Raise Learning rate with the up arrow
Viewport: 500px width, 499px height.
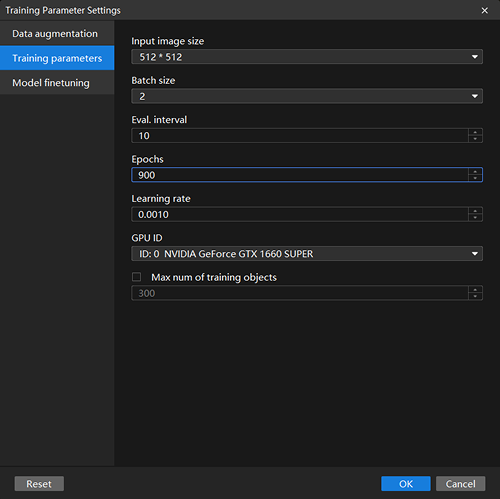pyautogui.click(x=475, y=211)
